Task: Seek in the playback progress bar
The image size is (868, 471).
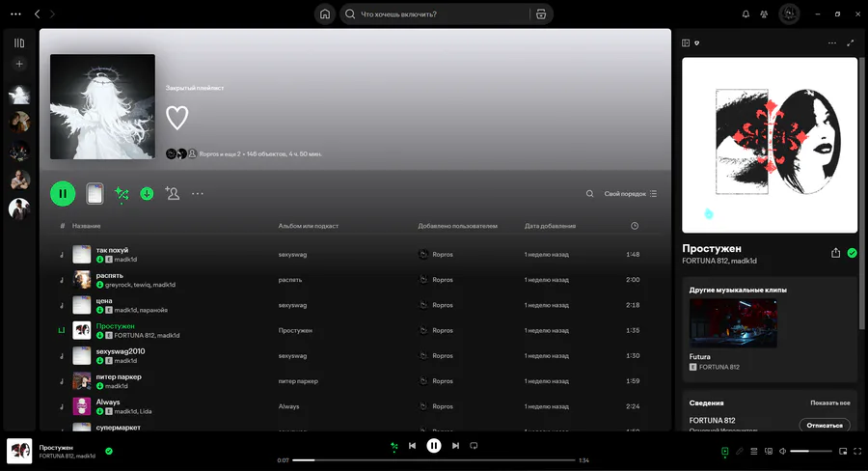Action: tap(433, 460)
